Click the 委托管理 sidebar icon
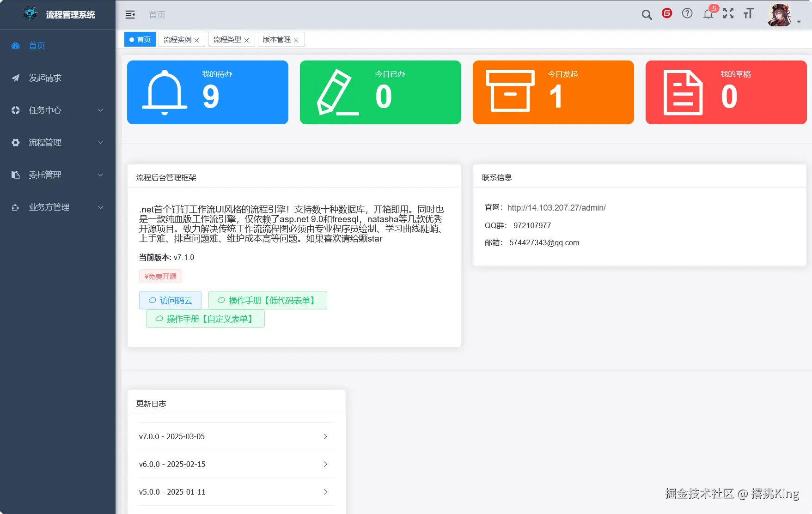Viewport: 812px width, 514px height. 16,175
